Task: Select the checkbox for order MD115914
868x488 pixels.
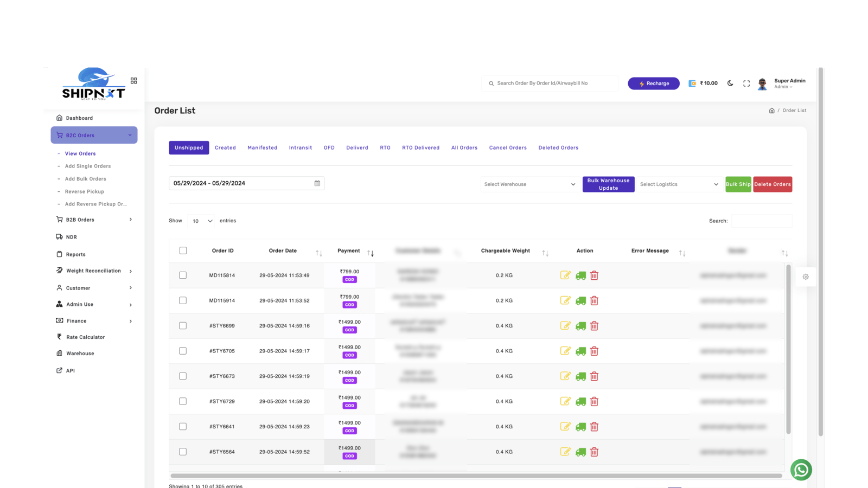Action: click(183, 300)
